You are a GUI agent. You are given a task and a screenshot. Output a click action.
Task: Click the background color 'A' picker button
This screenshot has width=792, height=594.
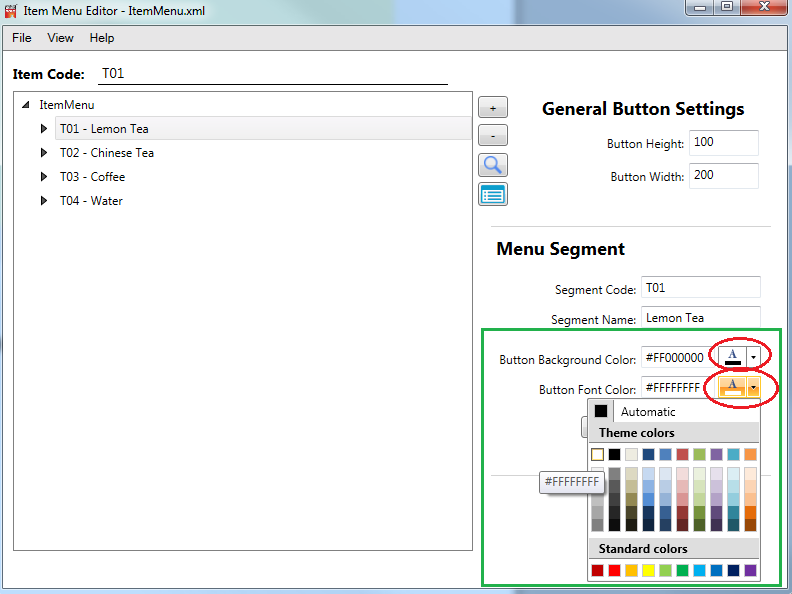[x=732, y=357]
